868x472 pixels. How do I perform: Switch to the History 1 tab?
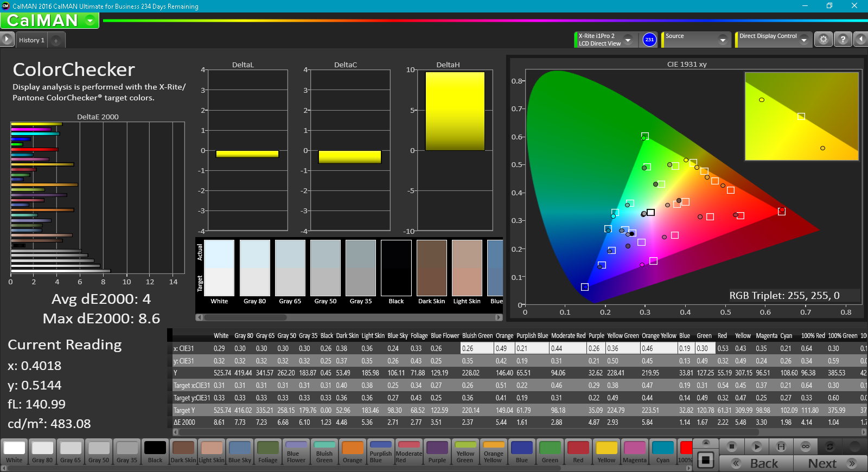(x=31, y=40)
